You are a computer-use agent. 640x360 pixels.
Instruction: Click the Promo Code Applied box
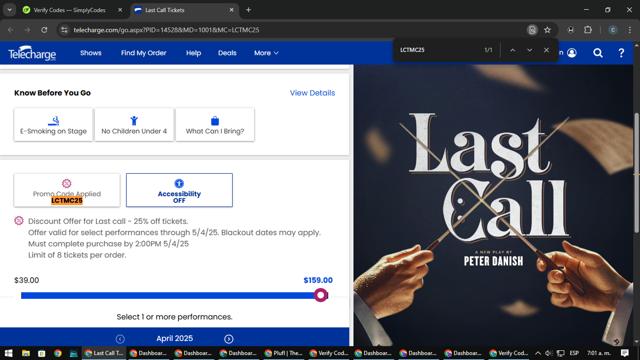pos(67,190)
